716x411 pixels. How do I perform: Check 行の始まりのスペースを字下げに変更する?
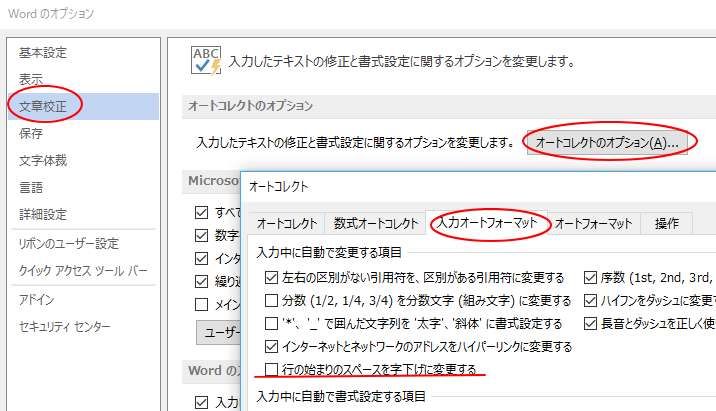(x=271, y=369)
